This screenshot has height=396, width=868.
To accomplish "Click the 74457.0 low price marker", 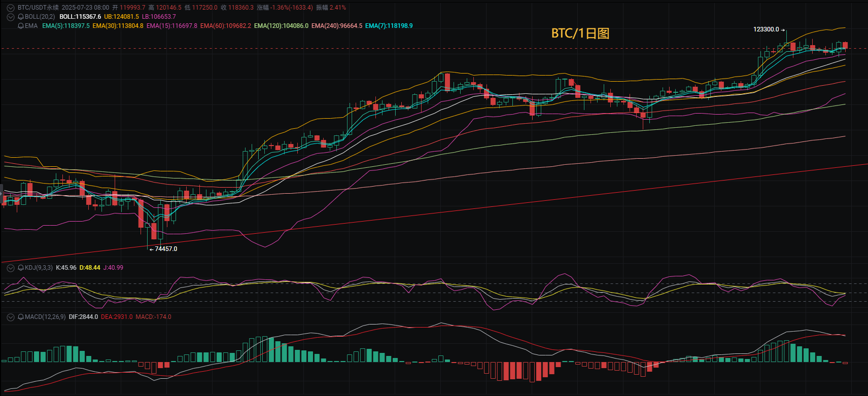I will pos(163,249).
